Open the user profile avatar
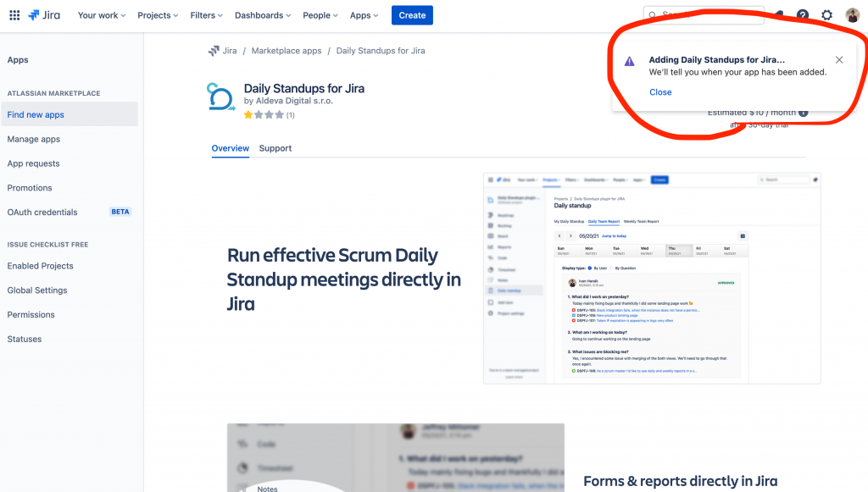 coord(853,15)
